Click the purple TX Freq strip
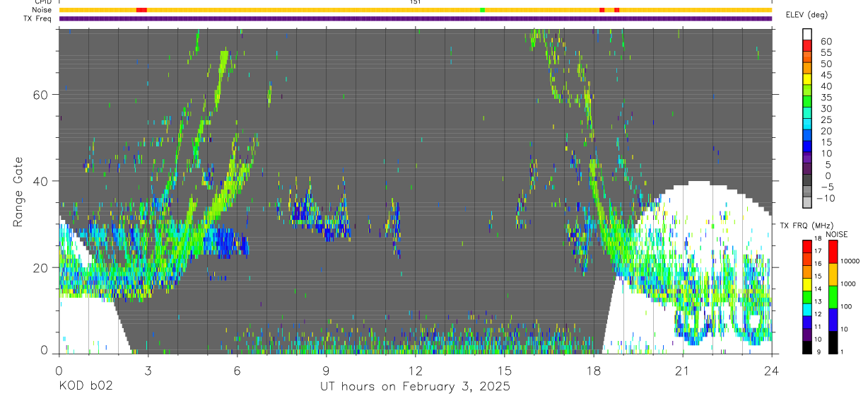Screen dimensions: 868x401 point(416,18)
